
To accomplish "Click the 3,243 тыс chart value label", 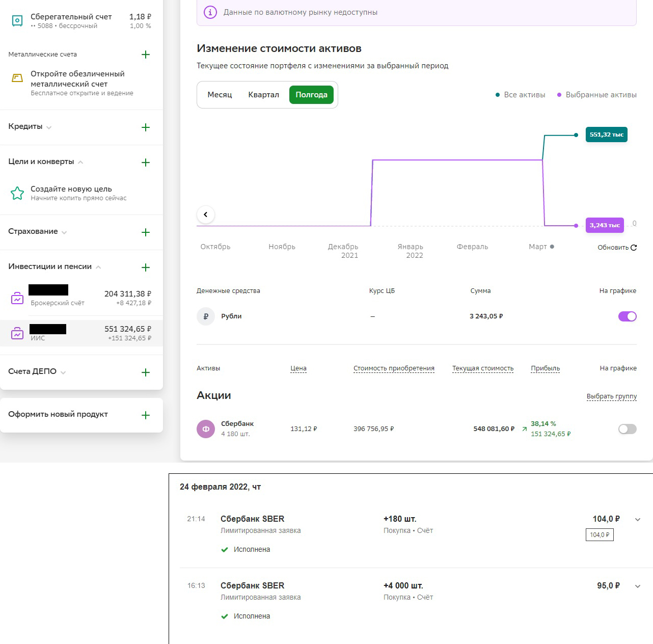I will point(605,225).
